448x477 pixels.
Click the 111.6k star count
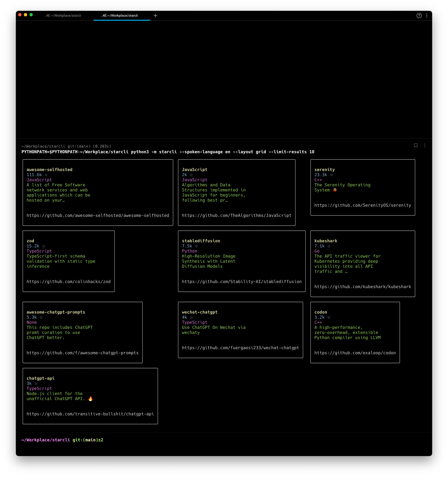[34, 175]
